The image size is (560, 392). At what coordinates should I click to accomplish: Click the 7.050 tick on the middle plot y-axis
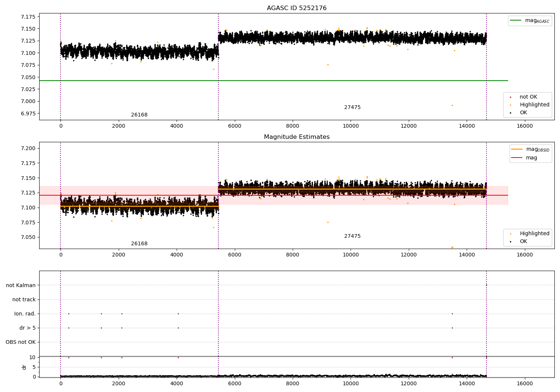coord(28,237)
